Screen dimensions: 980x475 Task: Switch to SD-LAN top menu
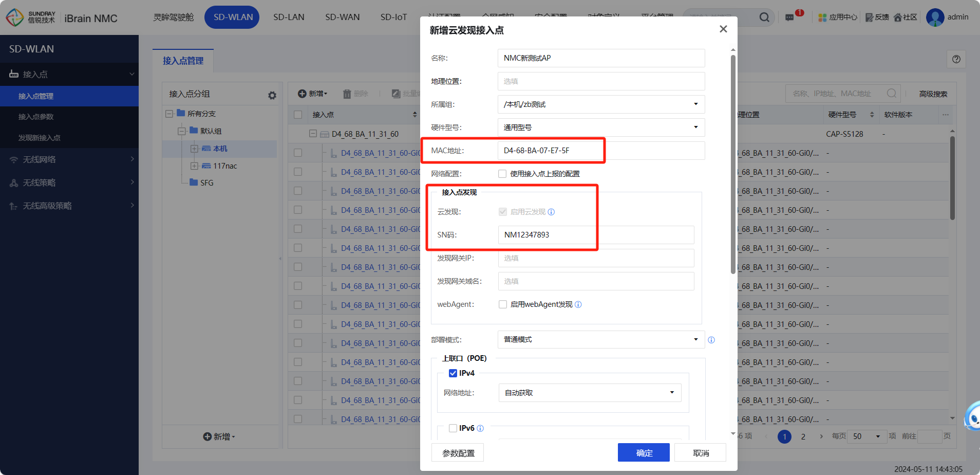click(289, 17)
